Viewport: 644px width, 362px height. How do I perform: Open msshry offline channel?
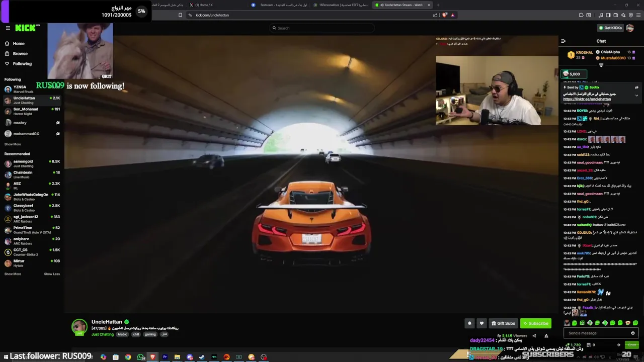pos(32,123)
